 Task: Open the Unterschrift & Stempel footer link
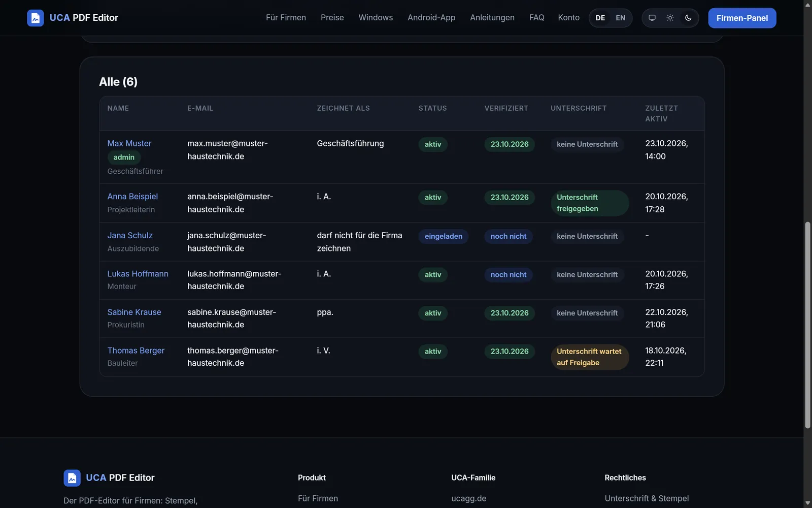point(647,498)
